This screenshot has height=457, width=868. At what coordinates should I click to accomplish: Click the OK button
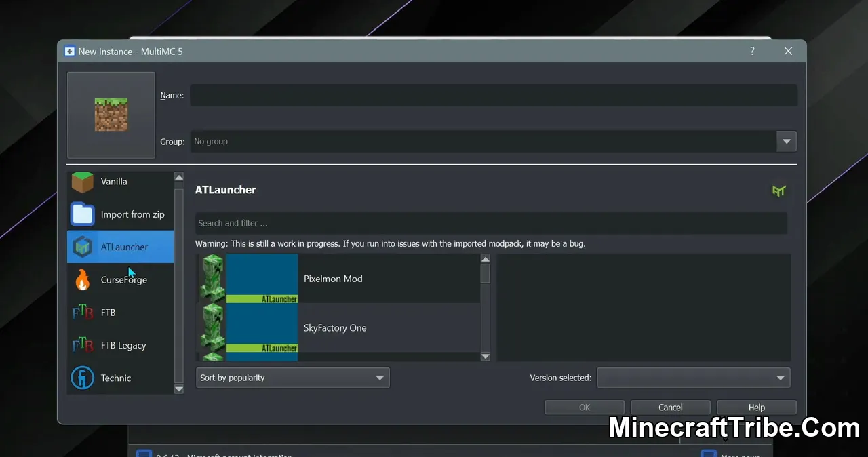[x=585, y=408]
